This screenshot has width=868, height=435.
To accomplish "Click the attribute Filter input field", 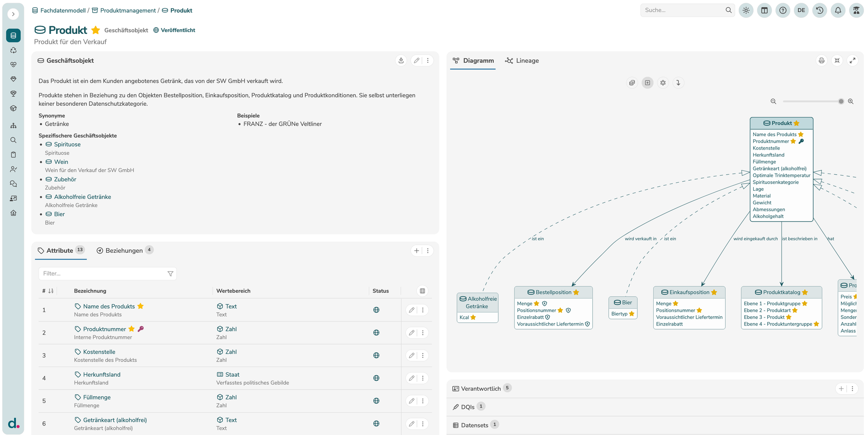I will pyautogui.click(x=104, y=274).
